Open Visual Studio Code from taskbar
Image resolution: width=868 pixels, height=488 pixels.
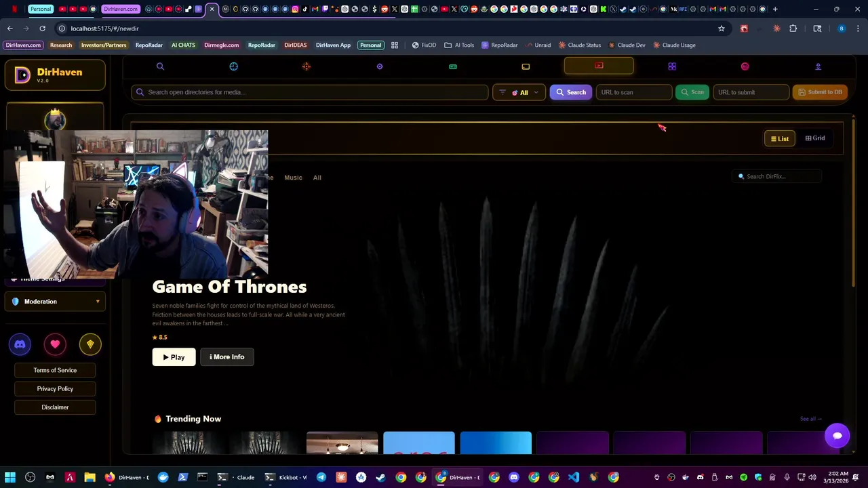pos(574,477)
